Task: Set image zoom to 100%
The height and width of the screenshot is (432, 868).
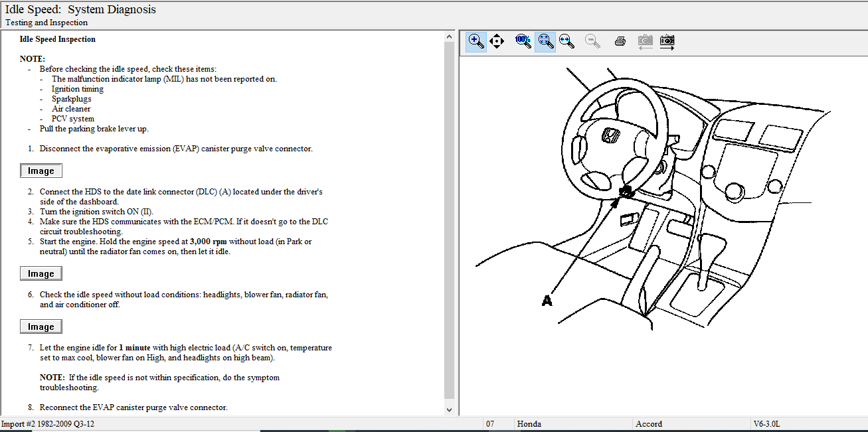Action: (x=523, y=41)
